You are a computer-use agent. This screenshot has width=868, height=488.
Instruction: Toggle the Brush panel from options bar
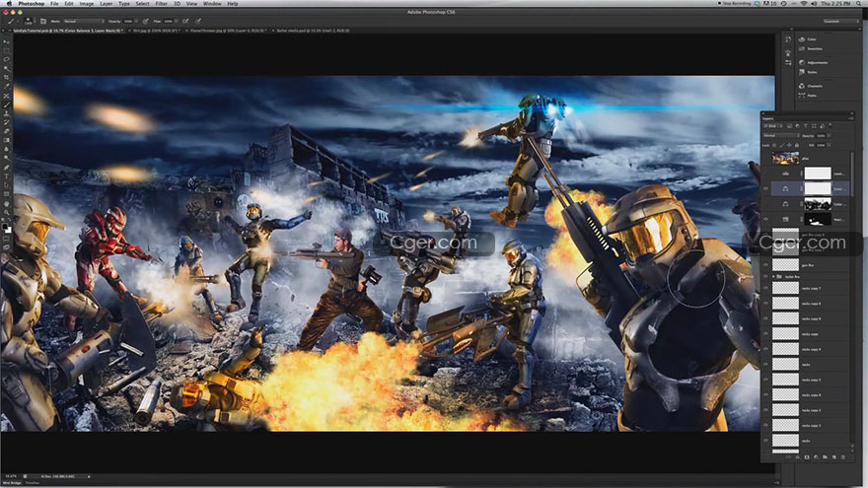[43, 21]
